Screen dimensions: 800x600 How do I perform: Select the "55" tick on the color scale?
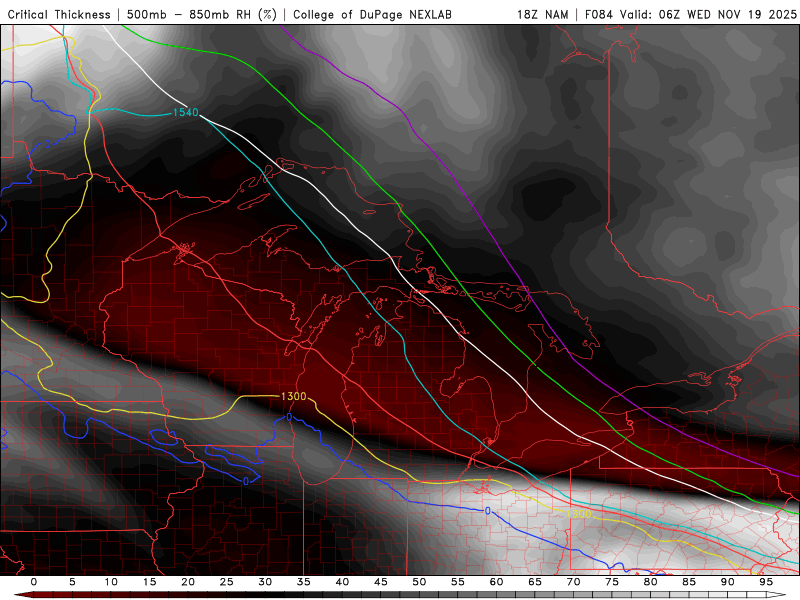click(x=458, y=582)
